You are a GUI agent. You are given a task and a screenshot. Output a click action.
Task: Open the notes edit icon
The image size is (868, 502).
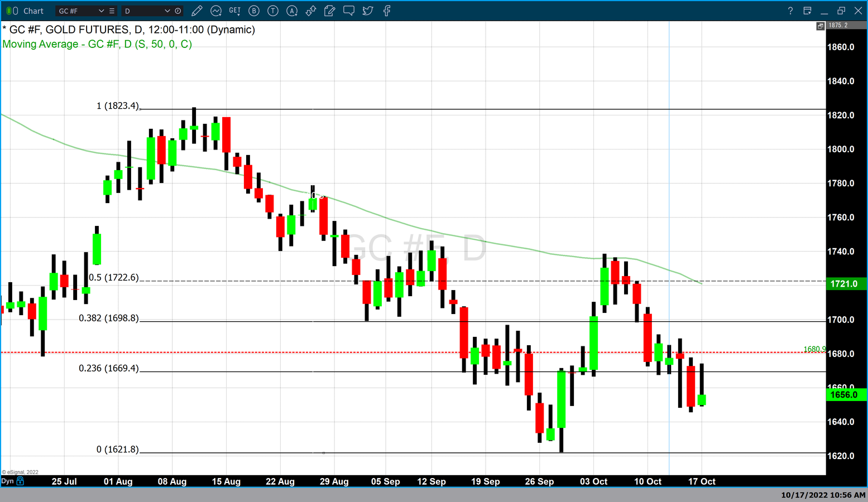point(330,11)
